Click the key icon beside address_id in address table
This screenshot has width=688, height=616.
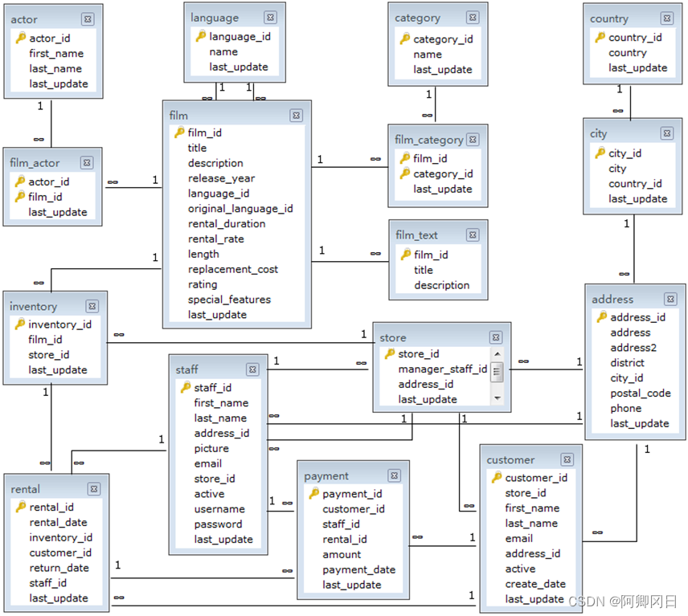coord(601,317)
